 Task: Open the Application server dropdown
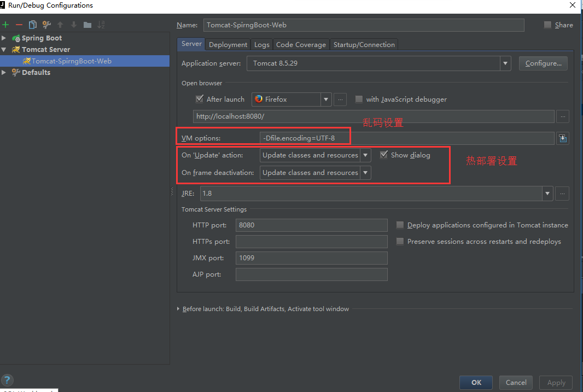[505, 63]
